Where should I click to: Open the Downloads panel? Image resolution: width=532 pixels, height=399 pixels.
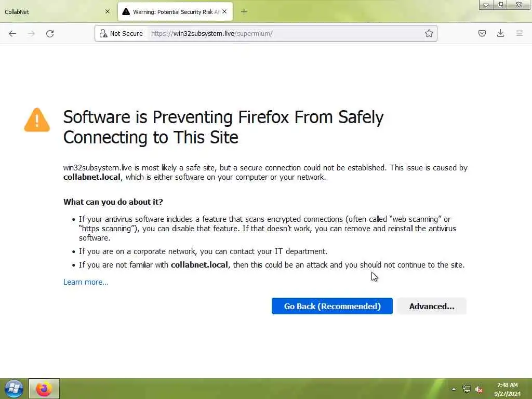500,33
